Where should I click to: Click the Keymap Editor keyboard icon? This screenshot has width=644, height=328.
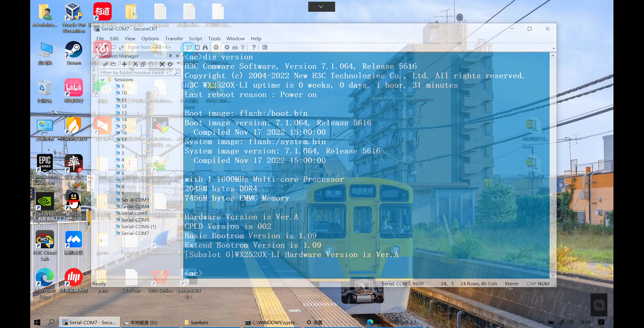(x=235, y=47)
